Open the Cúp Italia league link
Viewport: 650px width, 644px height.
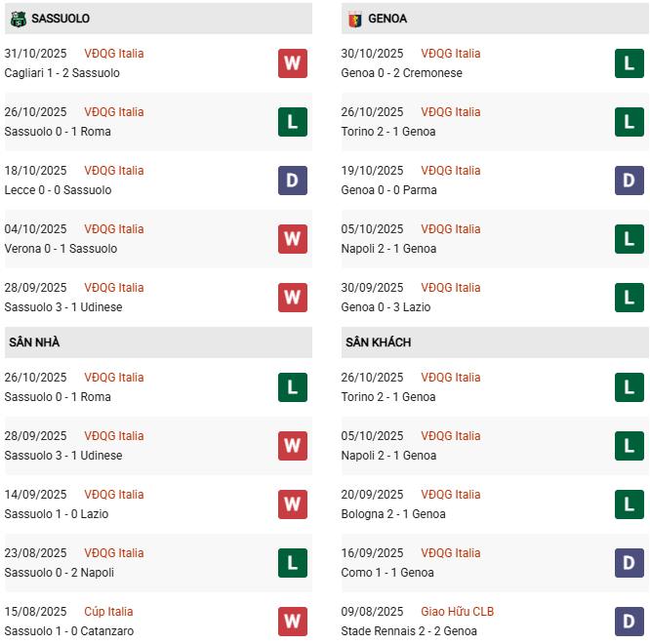coord(108,612)
